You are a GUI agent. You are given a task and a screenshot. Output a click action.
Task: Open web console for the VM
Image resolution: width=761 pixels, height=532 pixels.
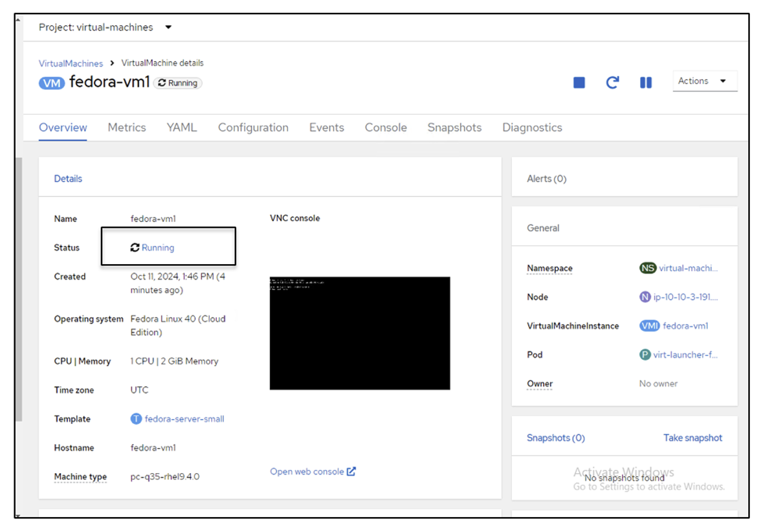pyautogui.click(x=307, y=472)
